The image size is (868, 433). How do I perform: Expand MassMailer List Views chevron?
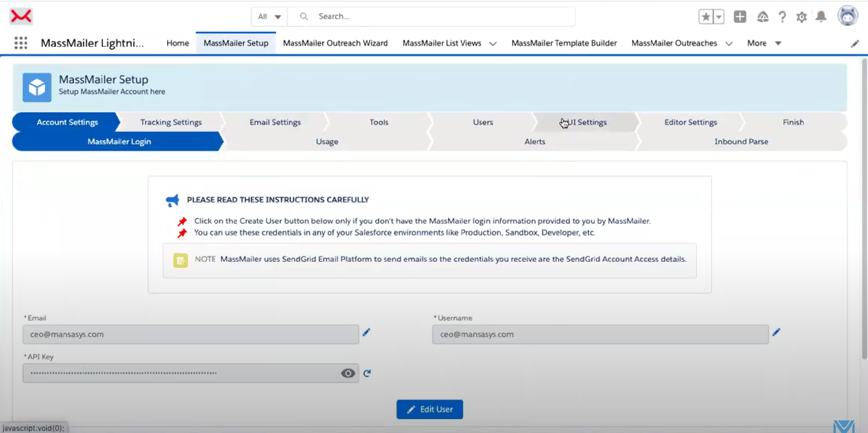click(493, 44)
